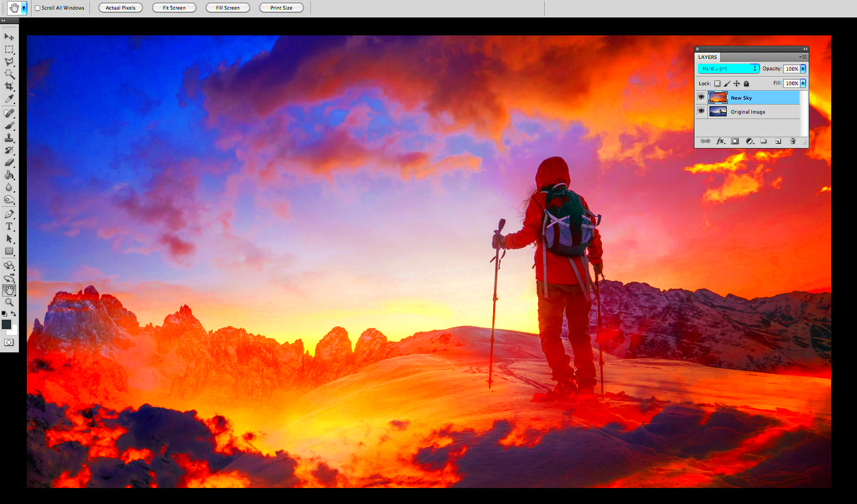This screenshot has height=504, width=857.
Task: Toggle lock transparent pixels
Action: click(718, 83)
